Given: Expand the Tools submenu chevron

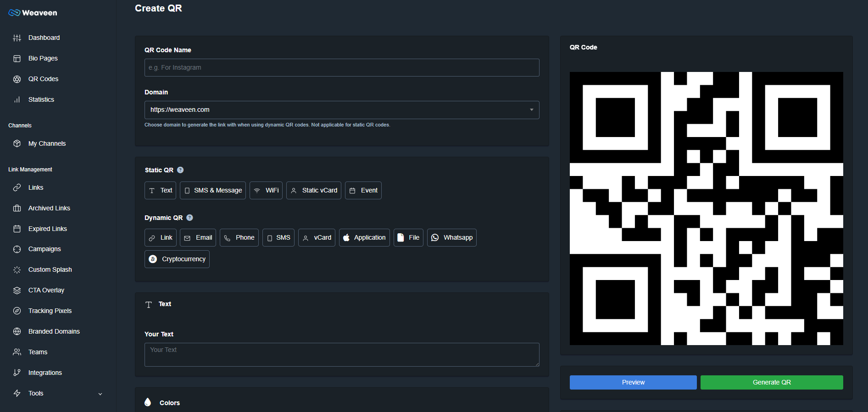Looking at the screenshot, I should [100, 394].
